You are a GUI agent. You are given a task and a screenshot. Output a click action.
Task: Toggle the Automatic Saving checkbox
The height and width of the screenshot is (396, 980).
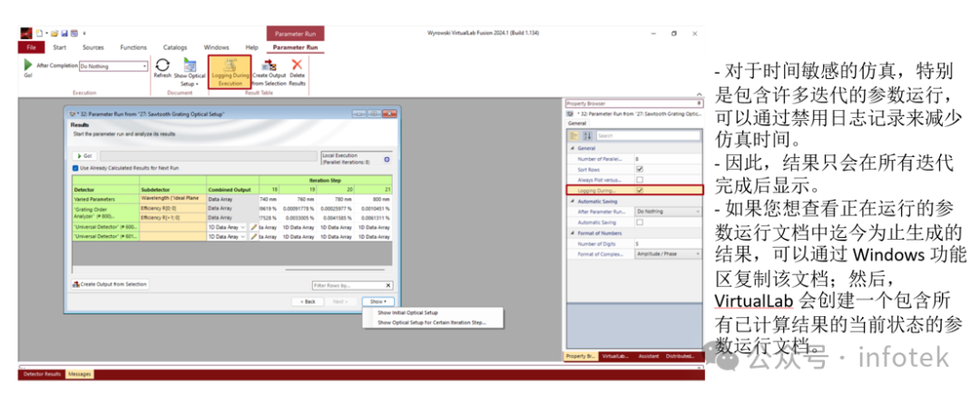pyautogui.click(x=640, y=223)
